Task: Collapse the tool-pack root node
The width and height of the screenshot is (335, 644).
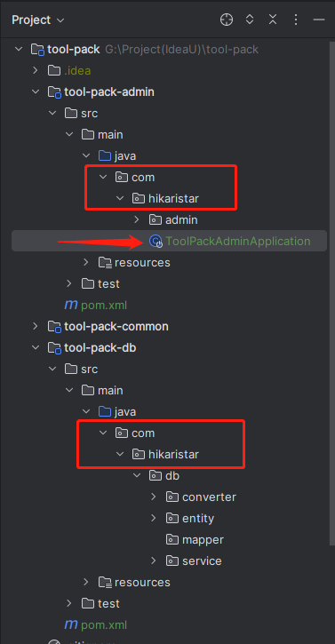Action: click(x=19, y=49)
